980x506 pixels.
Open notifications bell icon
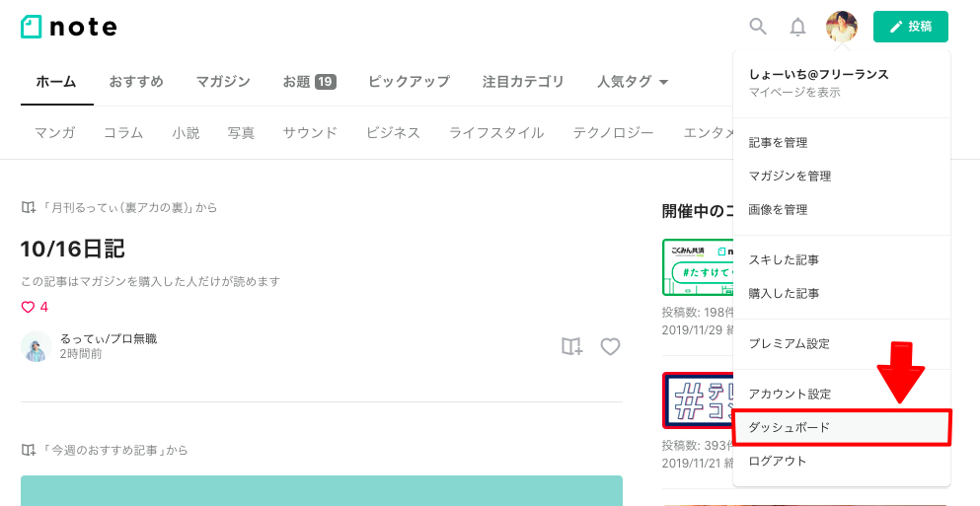[797, 27]
